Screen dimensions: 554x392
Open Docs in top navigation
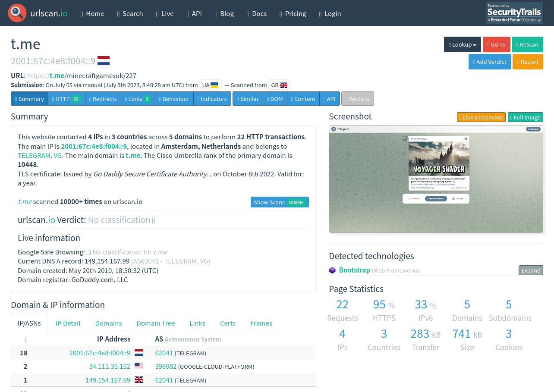pos(257,13)
